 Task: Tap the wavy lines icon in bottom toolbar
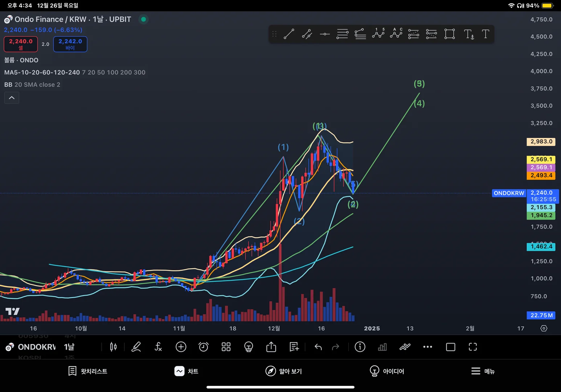point(405,347)
